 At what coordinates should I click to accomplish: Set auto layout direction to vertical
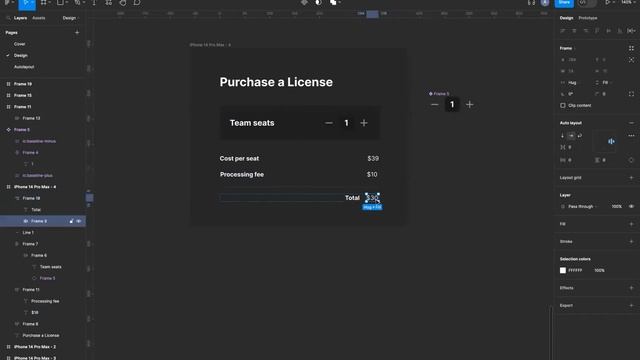pos(562,136)
